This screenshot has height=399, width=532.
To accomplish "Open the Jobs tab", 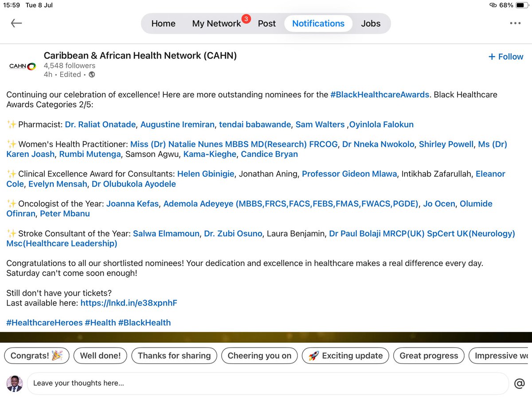I will 371,23.
